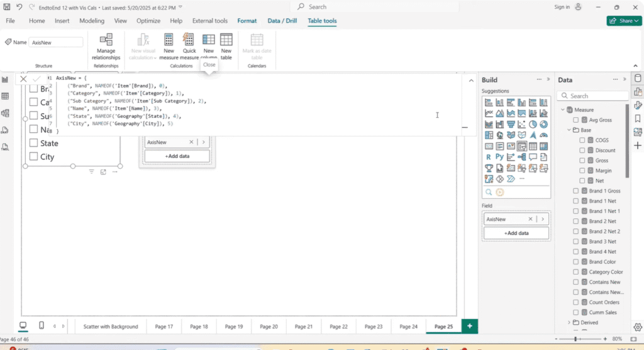This screenshot has height=350, width=644.
Task: Collapse the Base folder
Action: click(x=569, y=130)
